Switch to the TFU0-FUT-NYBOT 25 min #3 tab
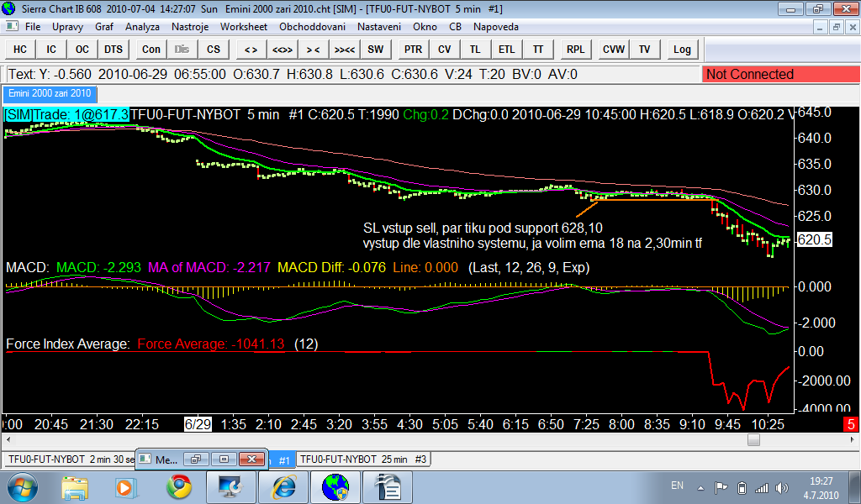The image size is (861, 504). point(364,459)
